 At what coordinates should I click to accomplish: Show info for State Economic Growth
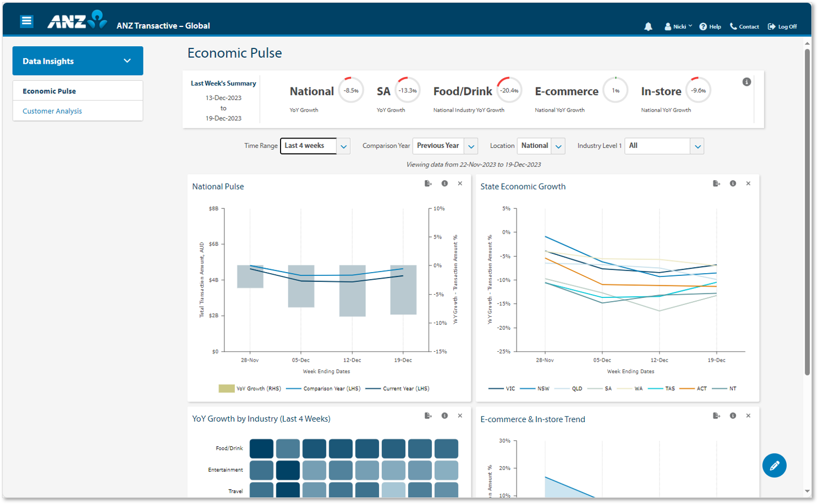[733, 184]
